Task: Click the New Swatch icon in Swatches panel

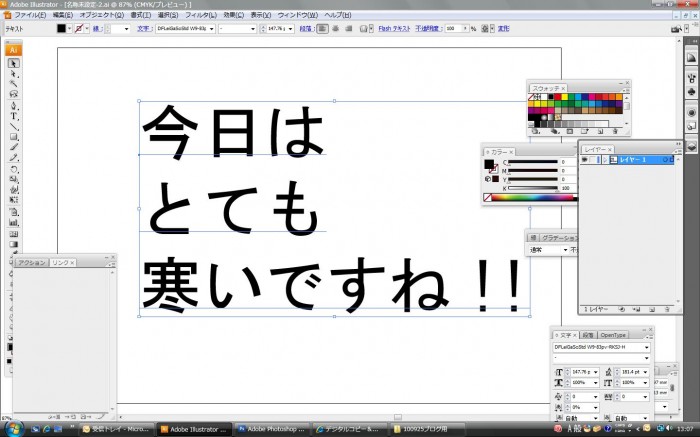Action: (x=600, y=132)
